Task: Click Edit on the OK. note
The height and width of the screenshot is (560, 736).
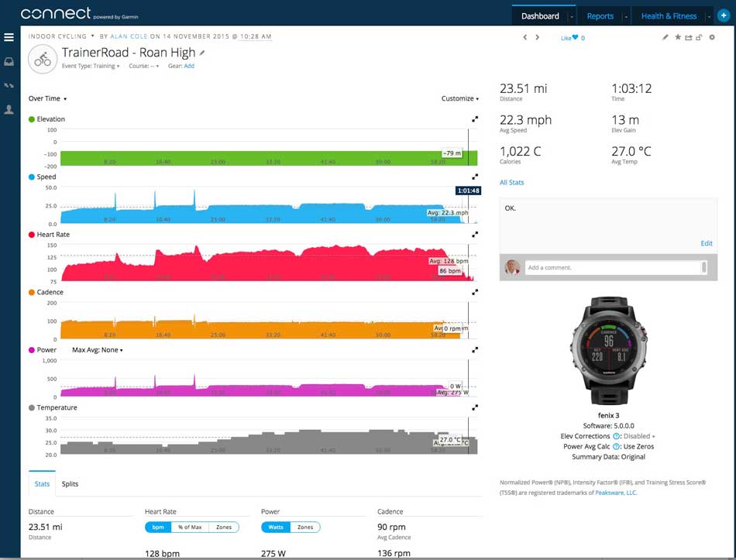Action: click(x=707, y=243)
